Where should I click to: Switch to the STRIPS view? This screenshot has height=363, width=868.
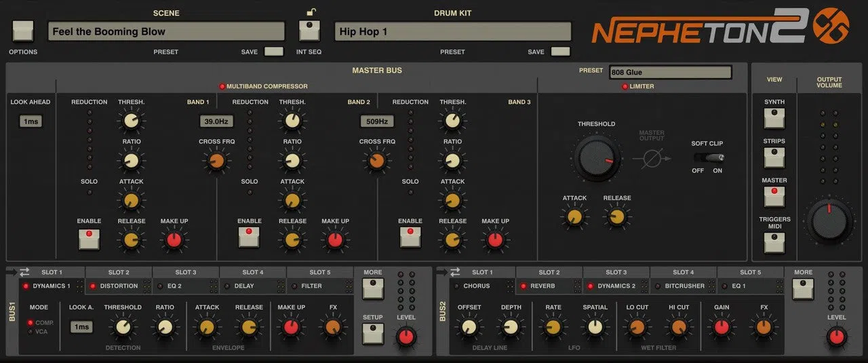[774, 157]
